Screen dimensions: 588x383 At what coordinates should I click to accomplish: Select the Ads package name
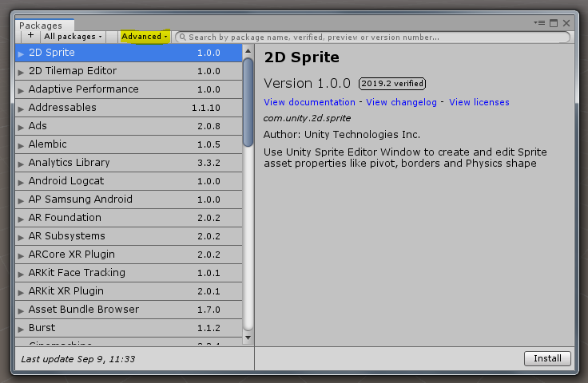click(38, 126)
